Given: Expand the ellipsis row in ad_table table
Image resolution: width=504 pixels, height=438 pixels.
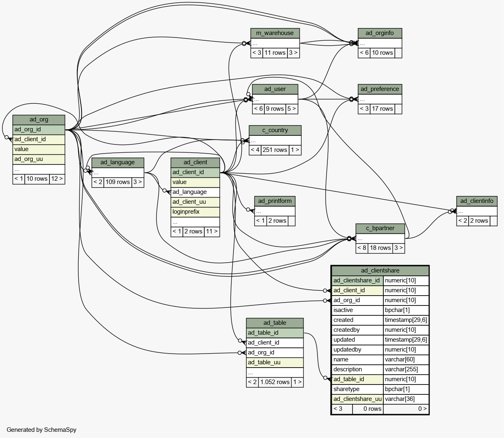Looking at the screenshot, I should 275,372.
